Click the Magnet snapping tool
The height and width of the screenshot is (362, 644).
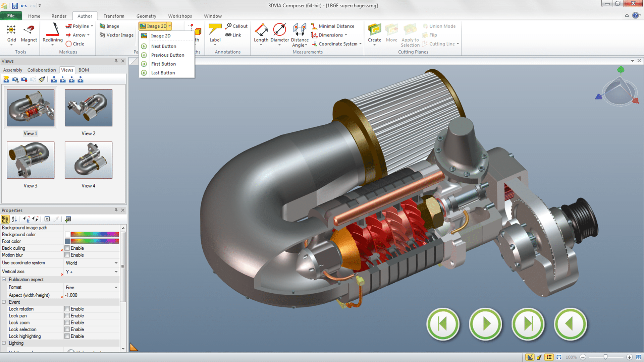tap(29, 30)
